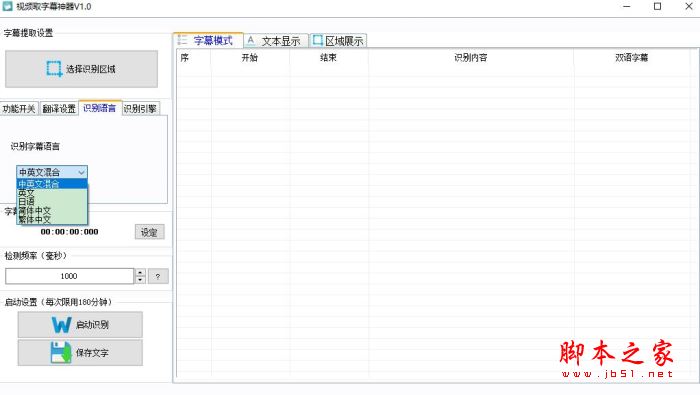The width and height of the screenshot is (700, 395).
Task: Decrease detection frequency with the down arrow
Action: click(x=140, y=280)
